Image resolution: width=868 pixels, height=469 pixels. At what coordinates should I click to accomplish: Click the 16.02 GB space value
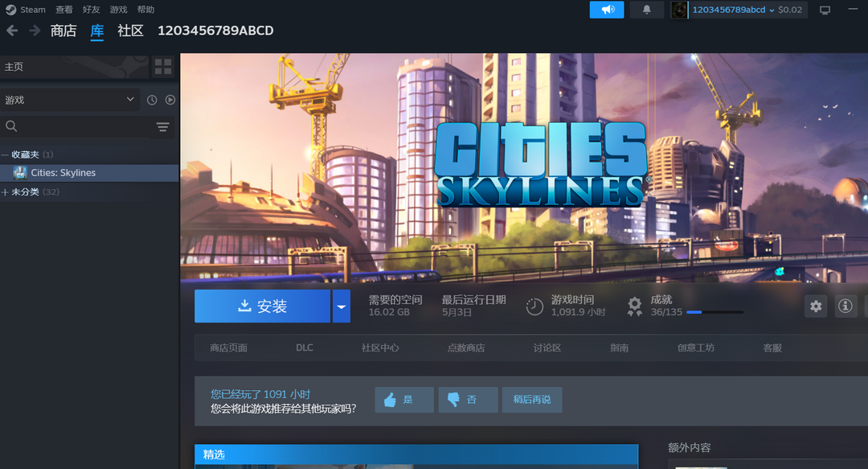389,312
